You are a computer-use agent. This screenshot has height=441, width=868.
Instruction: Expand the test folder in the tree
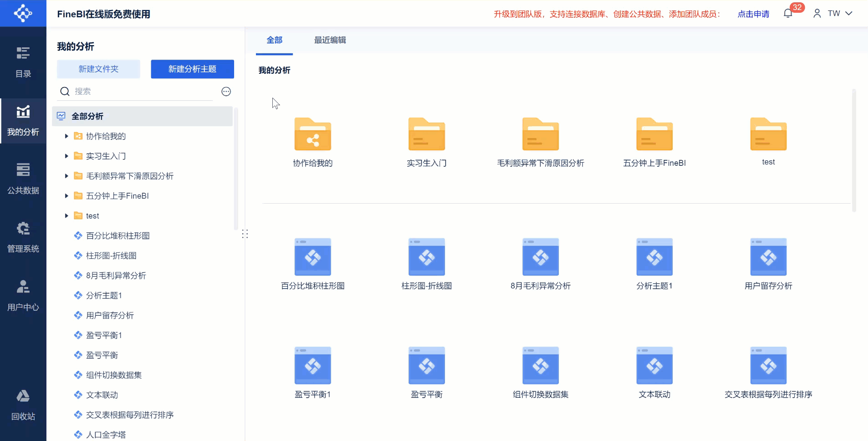(x=66, y=215)
